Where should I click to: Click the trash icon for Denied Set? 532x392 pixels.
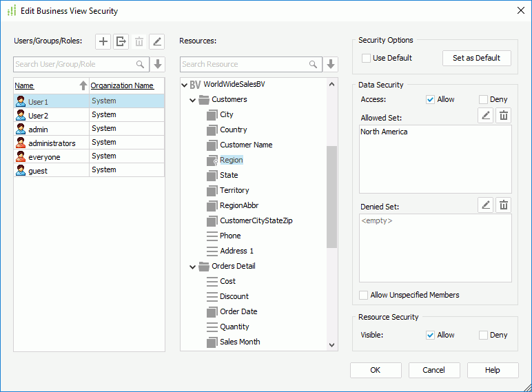504,205
